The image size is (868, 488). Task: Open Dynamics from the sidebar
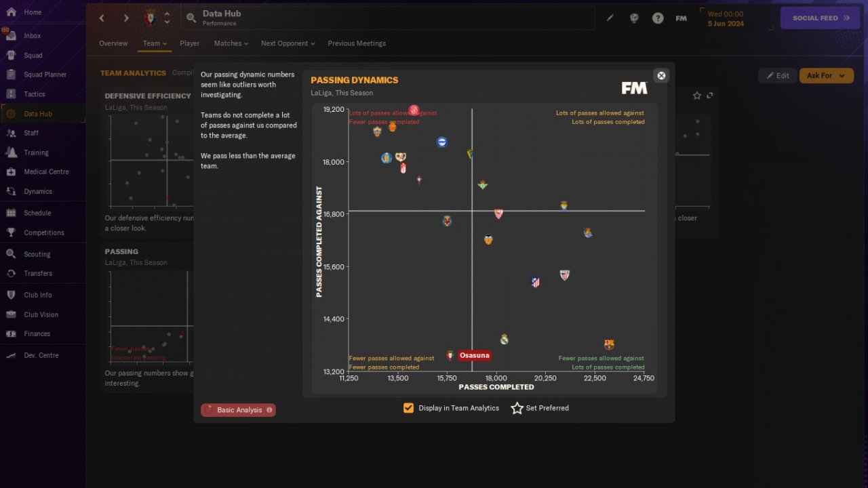pyautogui.click(x=38, y=191)
